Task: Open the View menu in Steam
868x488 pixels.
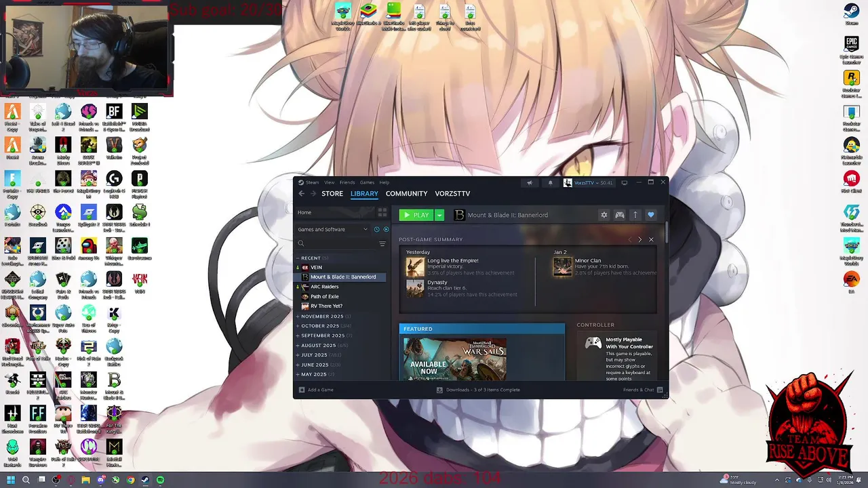Action: point(329,182)
